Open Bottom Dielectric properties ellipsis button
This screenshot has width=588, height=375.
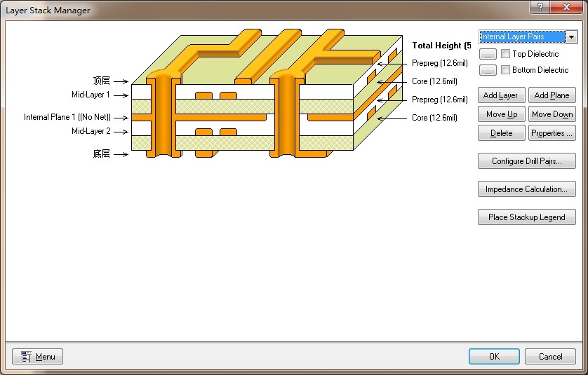tap(488, 70)
